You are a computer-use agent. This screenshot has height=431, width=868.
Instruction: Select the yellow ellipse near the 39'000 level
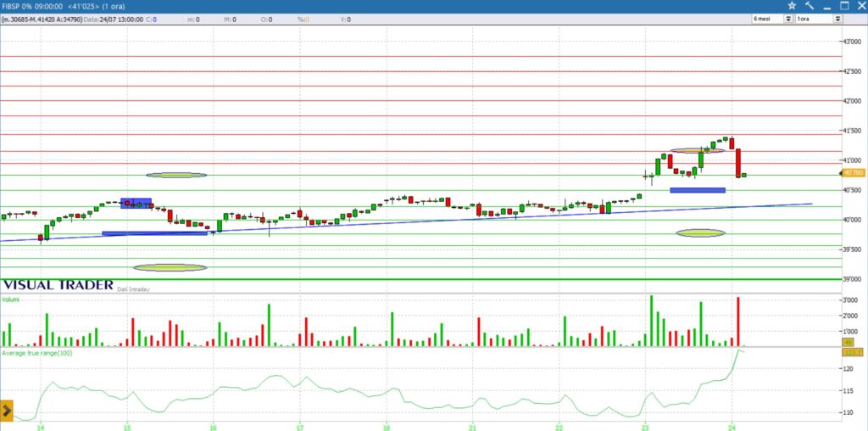[x=170, y=267]
